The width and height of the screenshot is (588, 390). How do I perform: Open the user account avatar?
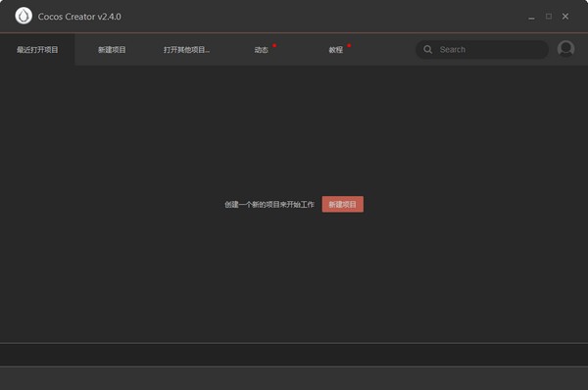click(x=565, y=49)
